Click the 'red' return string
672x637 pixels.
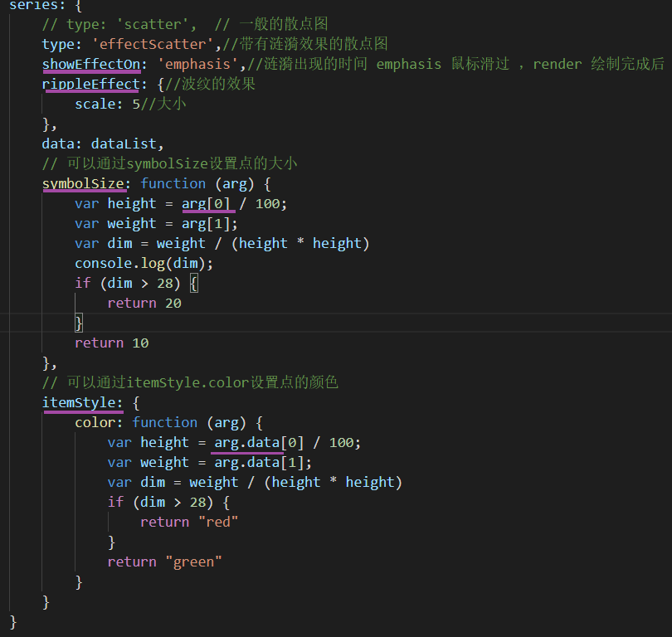218,522
